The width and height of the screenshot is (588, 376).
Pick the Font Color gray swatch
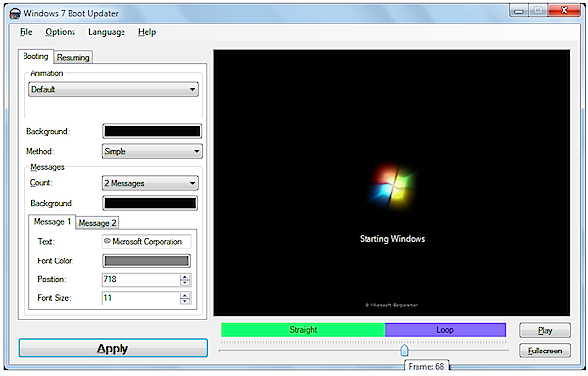(x=146, y=261)
